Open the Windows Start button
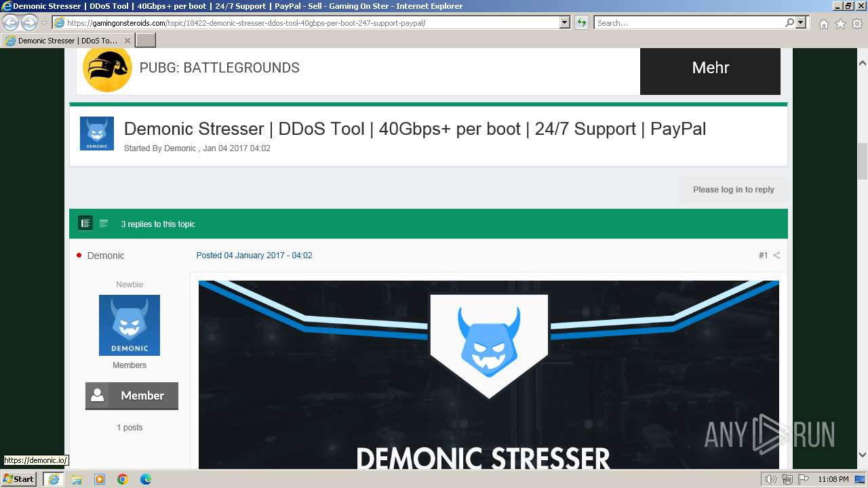 (x=18, y=479)
